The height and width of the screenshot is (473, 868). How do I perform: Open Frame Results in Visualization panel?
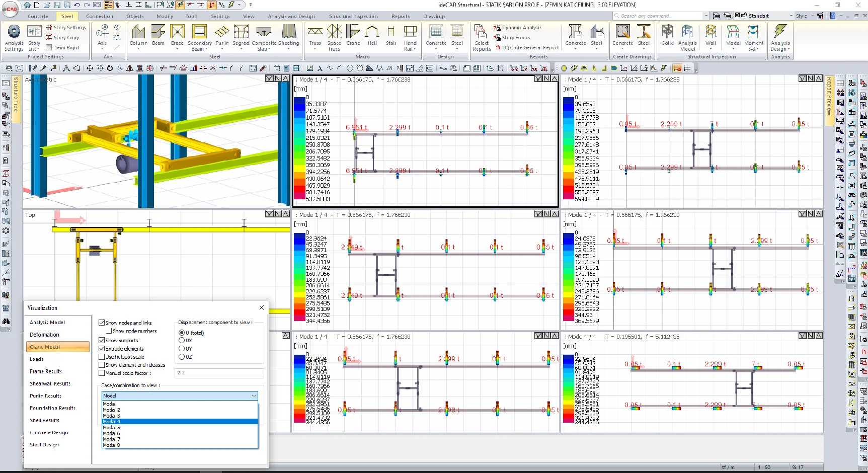(46, 371)
